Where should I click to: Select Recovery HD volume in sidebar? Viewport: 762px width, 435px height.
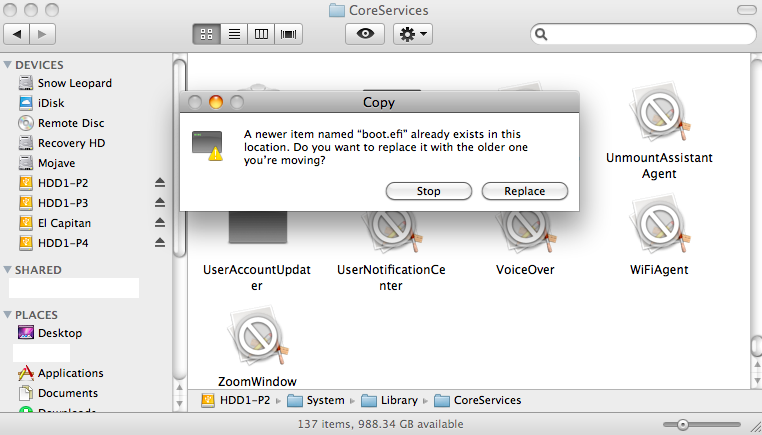[x=62, y=143]
